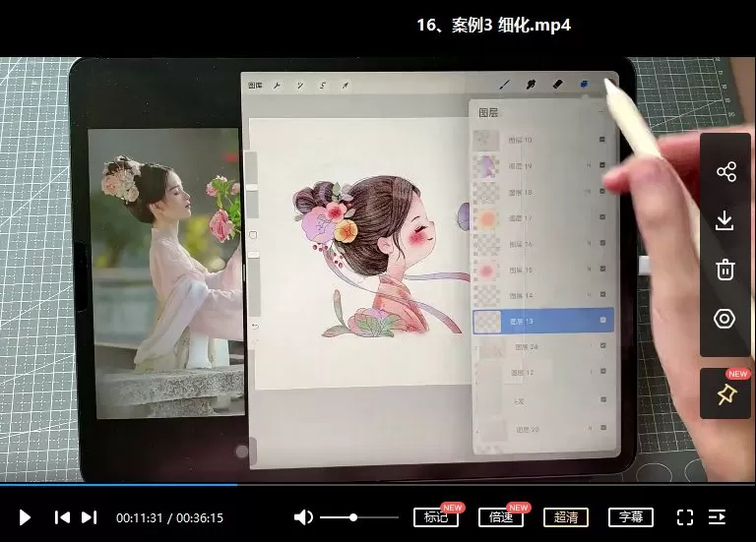Click the brush size slider in sidebar
756x542 pixels.
[252, 186]
